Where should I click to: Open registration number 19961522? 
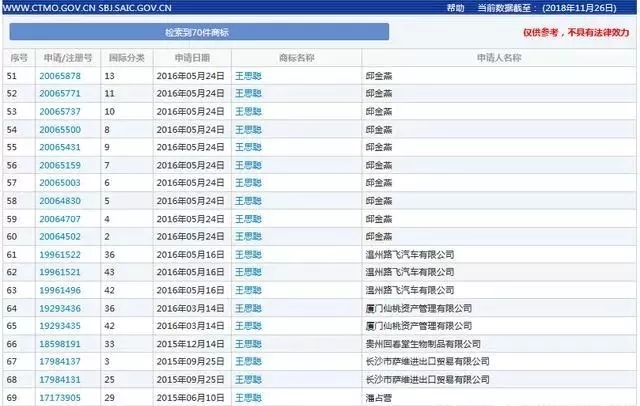point(60,255)
